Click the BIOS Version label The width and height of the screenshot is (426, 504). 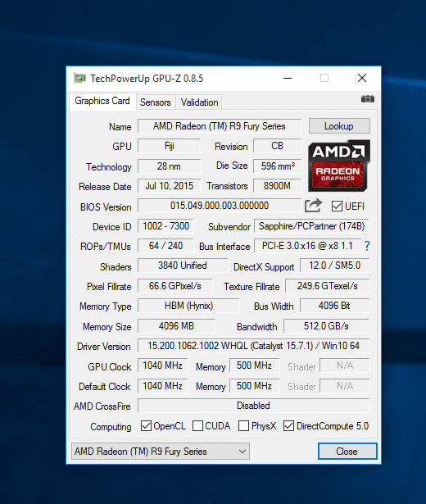click(x=106, y=207)
